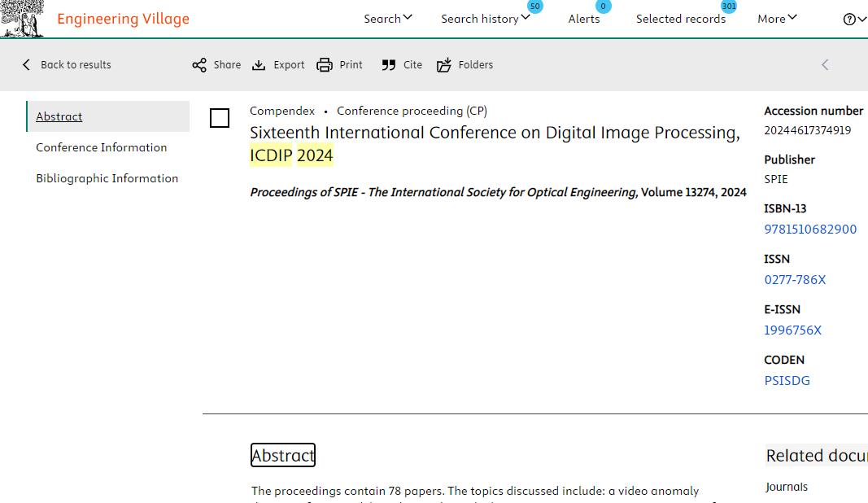Open Selected records page

(681, 19)
